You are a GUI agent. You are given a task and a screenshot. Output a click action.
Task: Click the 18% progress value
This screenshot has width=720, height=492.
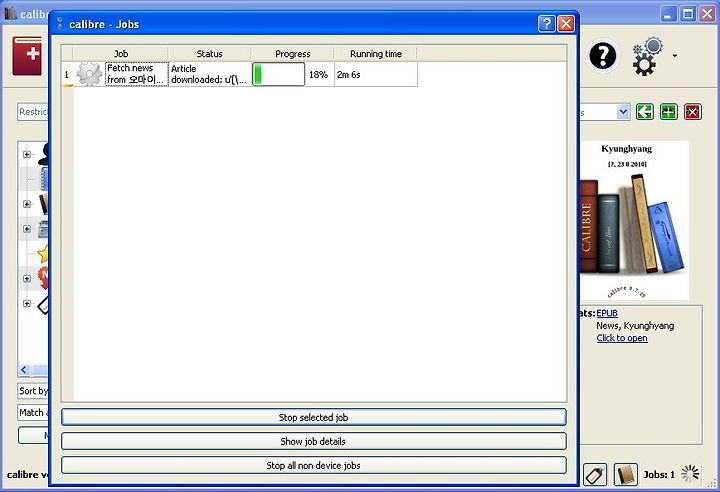pos(318,74)
